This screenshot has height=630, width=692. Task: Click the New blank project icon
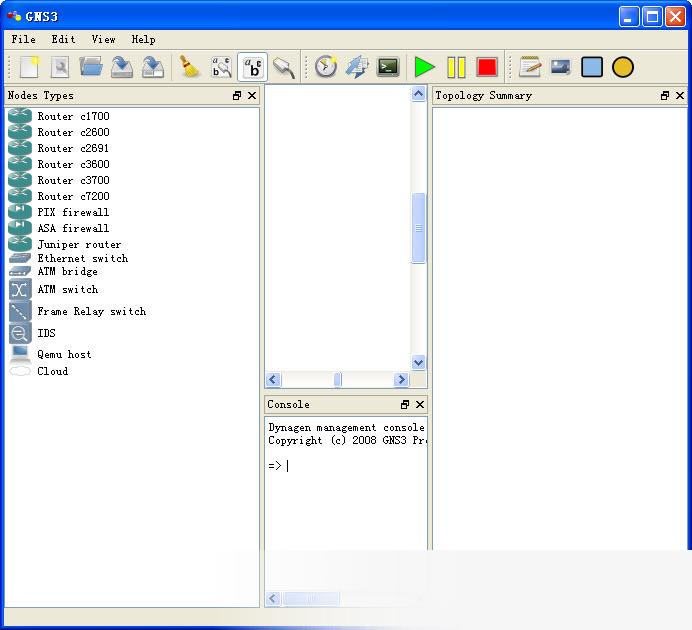tap(29, 68)
